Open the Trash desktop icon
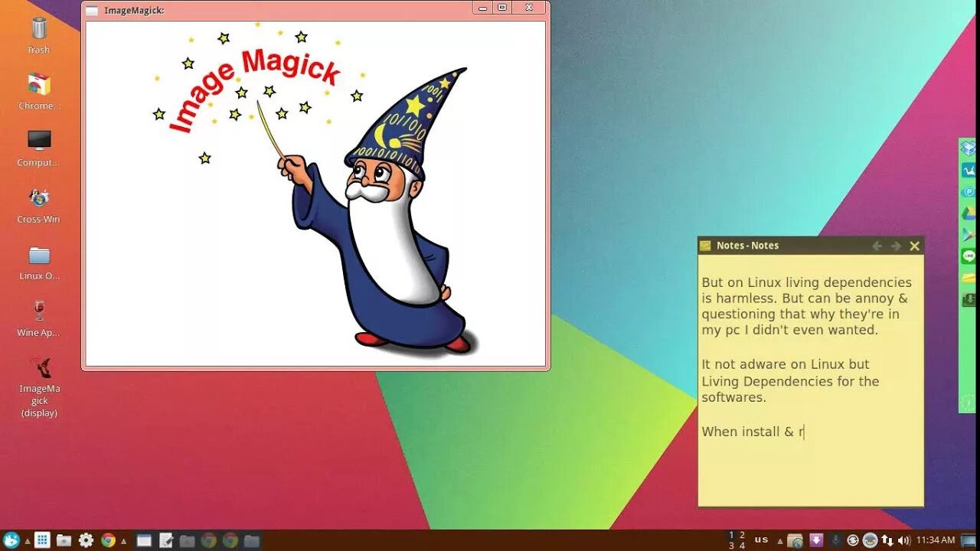Viewport: 980px width, 551px height. [38, 34]
